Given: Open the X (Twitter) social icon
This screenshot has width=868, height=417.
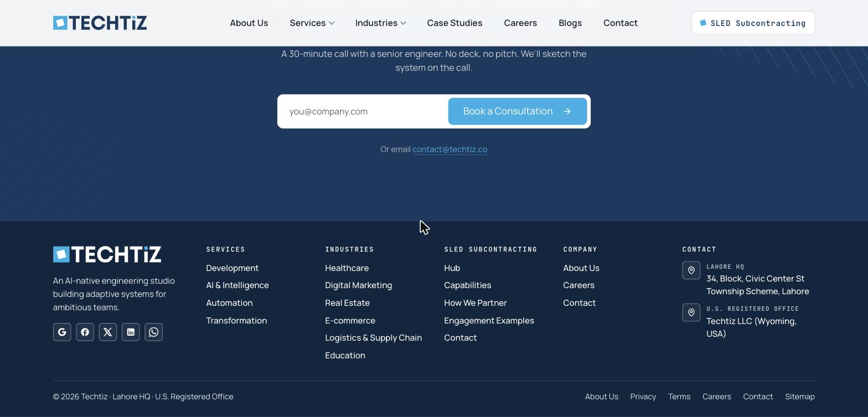Looking at the screenshot, I should point(108,332).
